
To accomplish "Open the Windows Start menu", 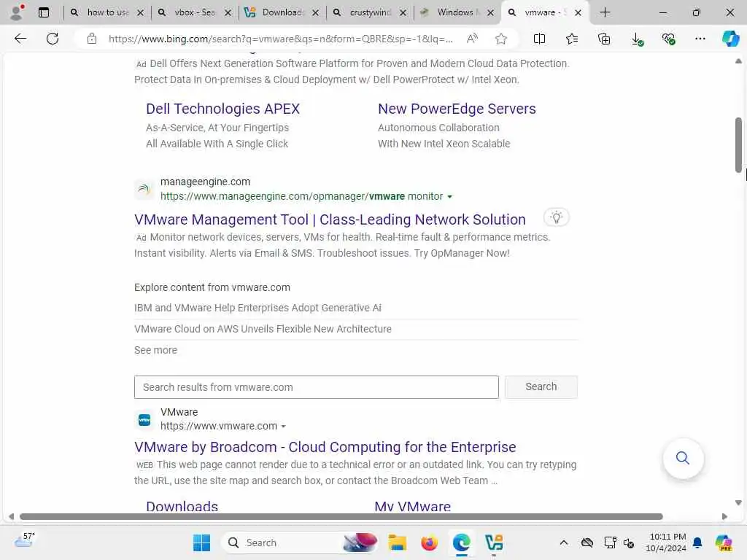I will pos(201,542).
